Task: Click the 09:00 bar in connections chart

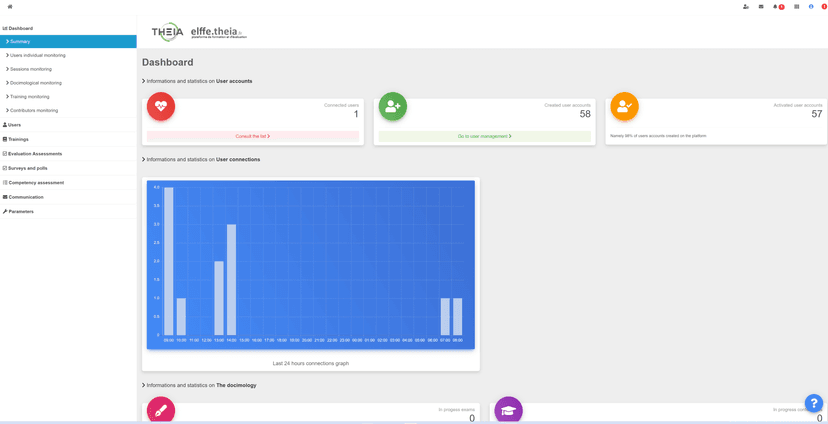Action: point(168,261)
